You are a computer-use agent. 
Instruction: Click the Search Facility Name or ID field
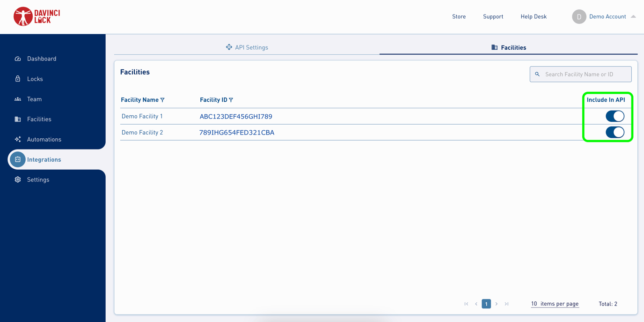point(580,74)
